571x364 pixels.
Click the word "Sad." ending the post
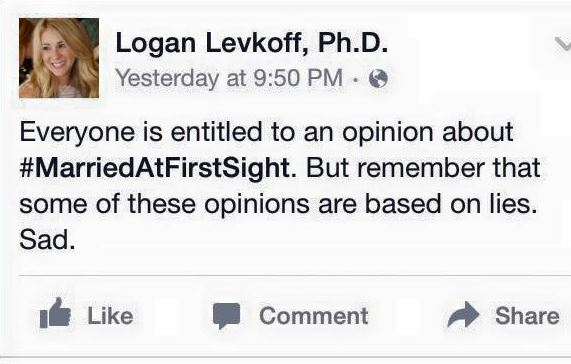(47, 240)
